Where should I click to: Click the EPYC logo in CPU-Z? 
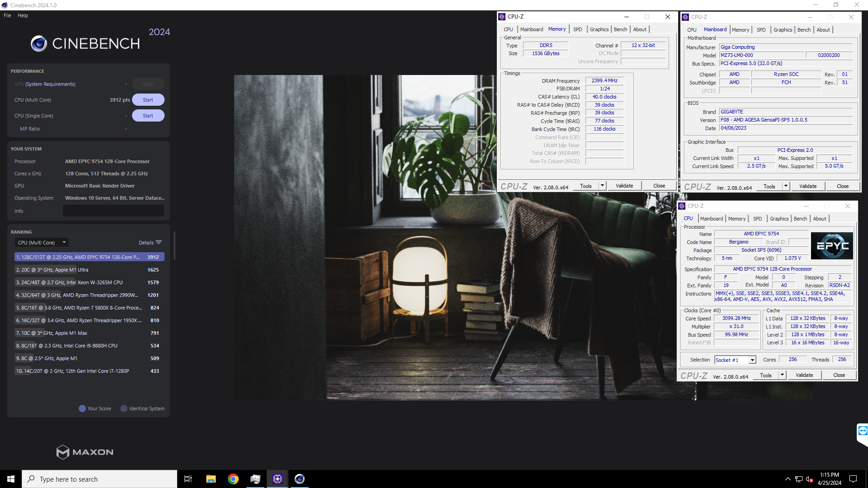[832, 246]
